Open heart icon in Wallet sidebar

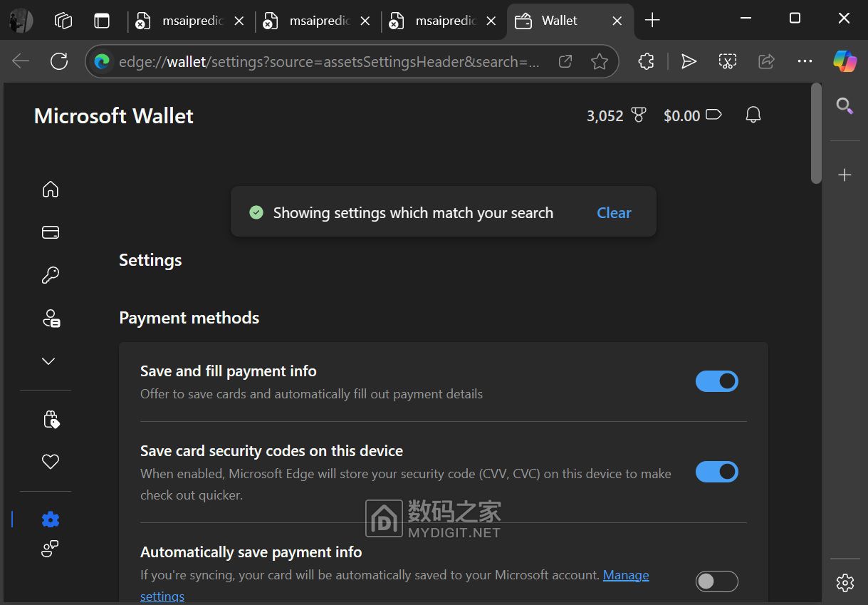point(51,462)
